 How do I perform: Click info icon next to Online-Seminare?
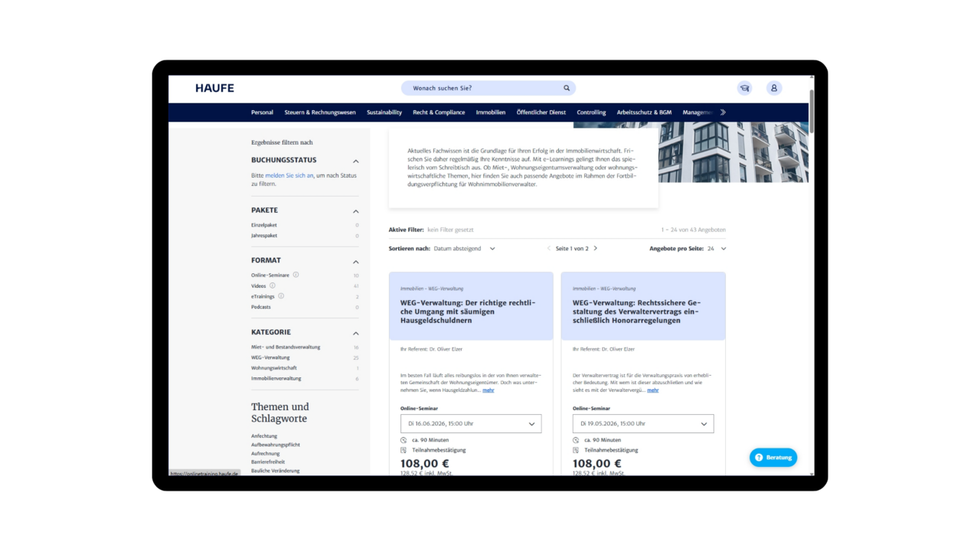[296, 275]
